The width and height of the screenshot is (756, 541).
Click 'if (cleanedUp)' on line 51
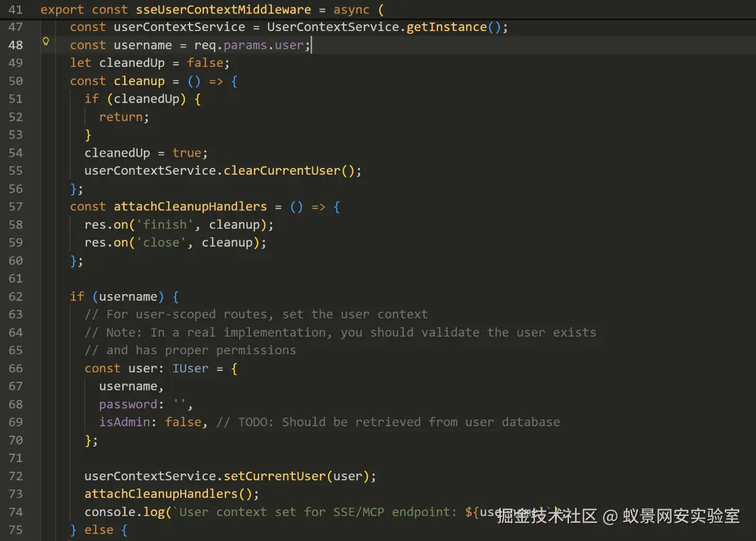point(135,99)
